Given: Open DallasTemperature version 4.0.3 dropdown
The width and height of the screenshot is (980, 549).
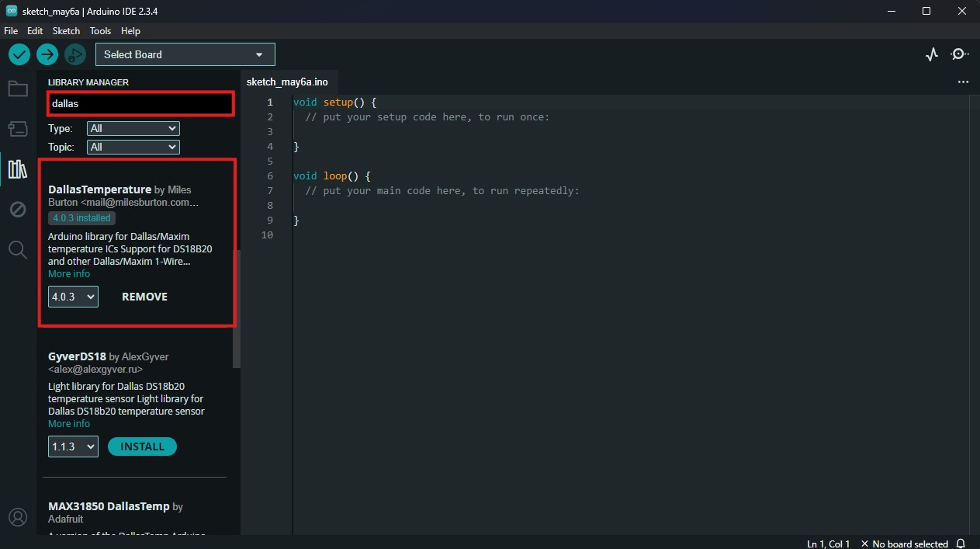Looking at the screenshot, I should pos(73,297).
